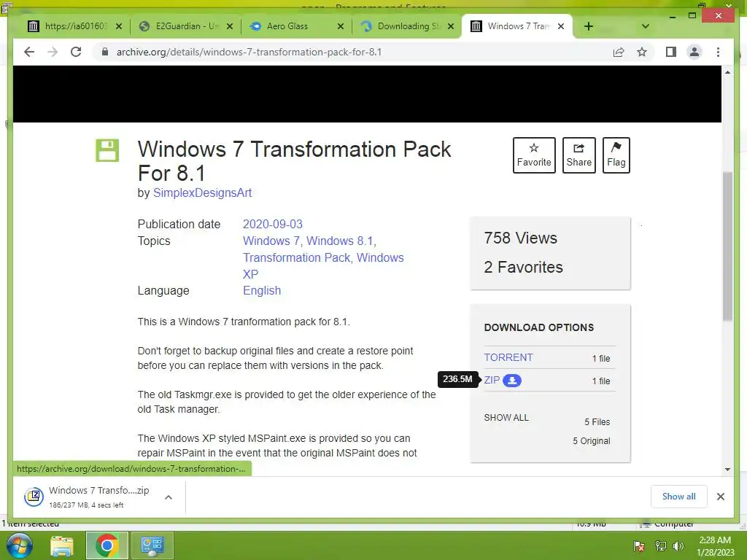Viewport: 747px width, 560px height.
Task: Open the Windows 7 topic link
Action: pyautogui.click(x=271, y=241)
